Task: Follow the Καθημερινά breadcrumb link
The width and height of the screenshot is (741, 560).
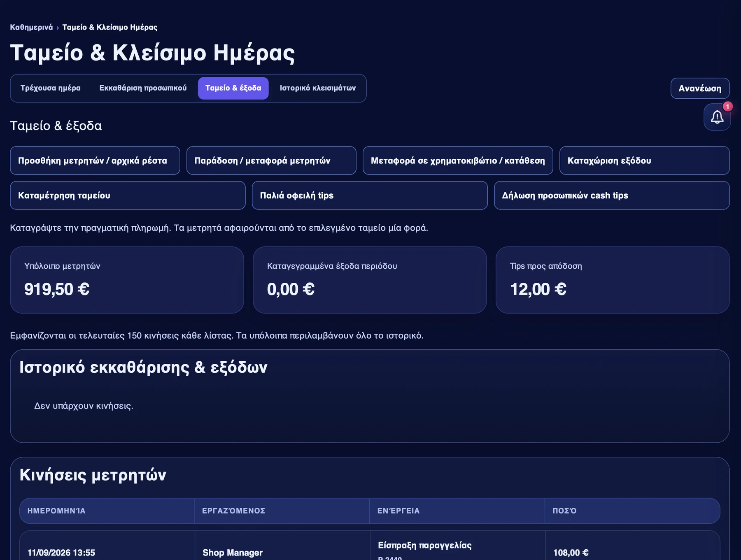Action: pyautogui.click(x=31, y=27)
